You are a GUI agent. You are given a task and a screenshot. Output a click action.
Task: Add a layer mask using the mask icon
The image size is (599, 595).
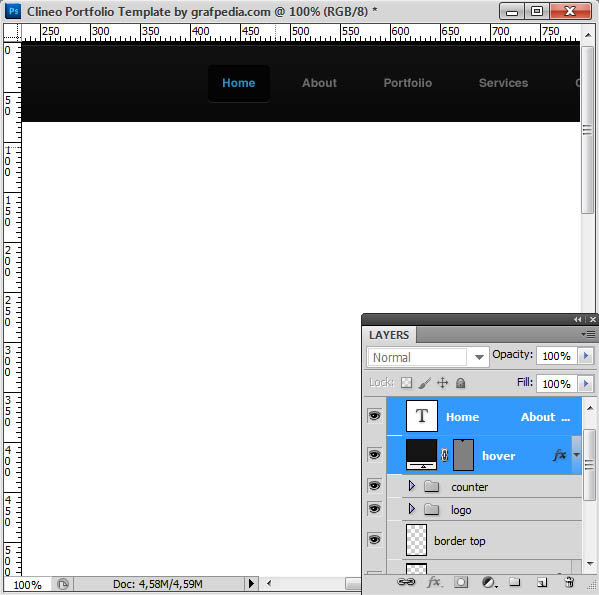[x=461, y=582]
